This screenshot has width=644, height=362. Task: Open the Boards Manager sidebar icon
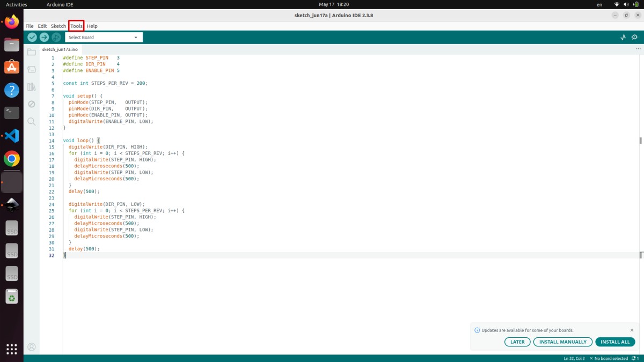click(x=32, y=69)
